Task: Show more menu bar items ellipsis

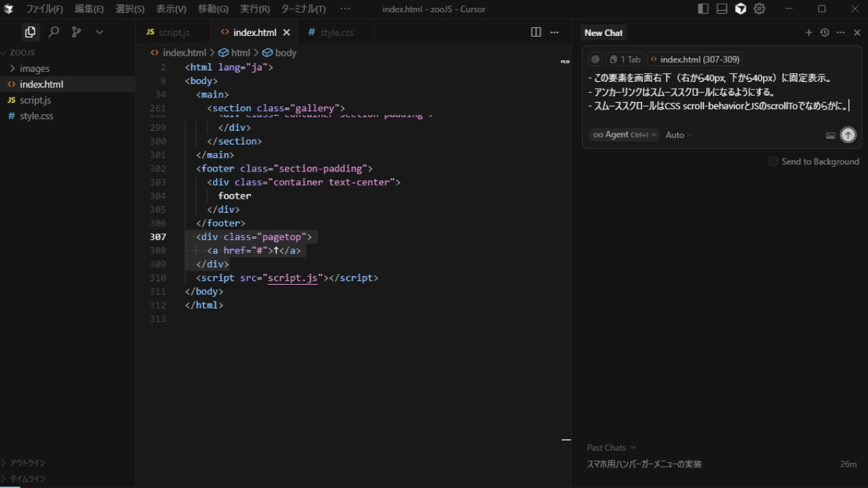Action: tap(344, 9)
